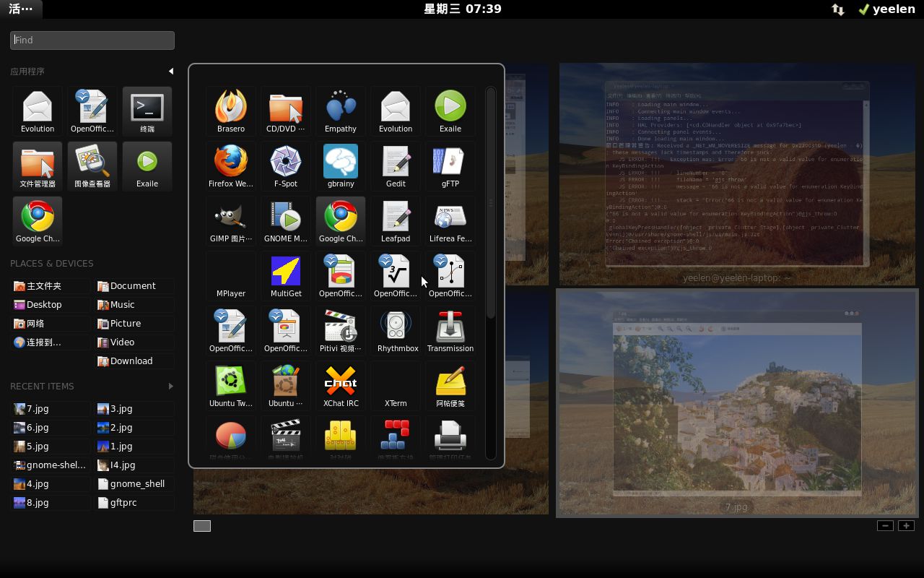The image size is (924, 578).
Task: Open Gedit text editor
Action: 396,166
